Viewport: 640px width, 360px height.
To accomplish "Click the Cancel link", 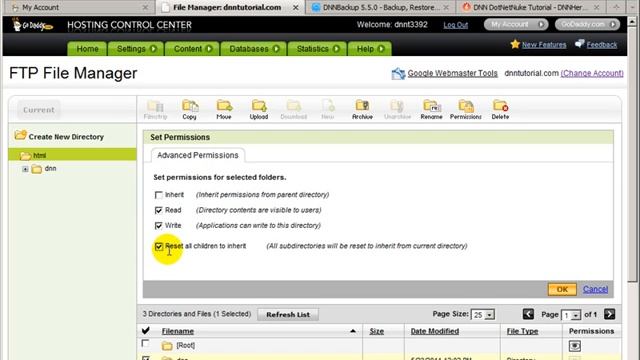I will [x=595, y=289].
